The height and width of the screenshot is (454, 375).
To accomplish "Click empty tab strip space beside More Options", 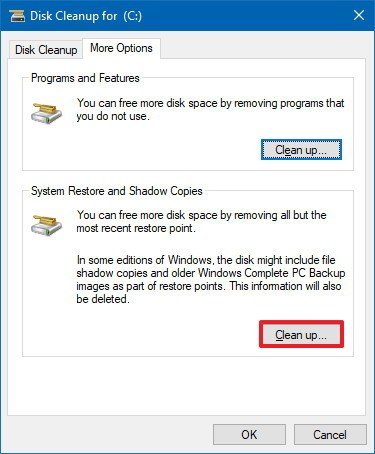I will pos(262,48).
